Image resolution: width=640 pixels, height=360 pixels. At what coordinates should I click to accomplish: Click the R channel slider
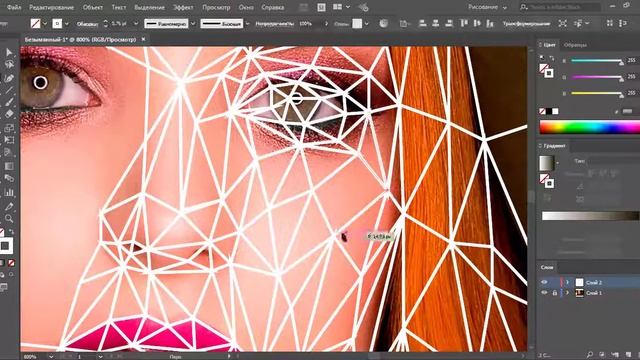click(x=597, y=61)
